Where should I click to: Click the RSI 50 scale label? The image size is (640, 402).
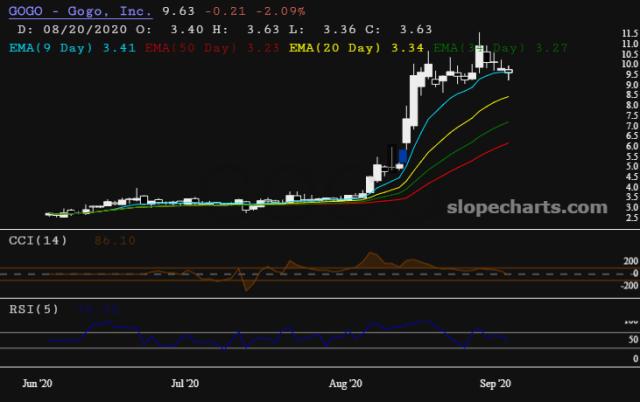pyautogui.click(x=633, y=339)
